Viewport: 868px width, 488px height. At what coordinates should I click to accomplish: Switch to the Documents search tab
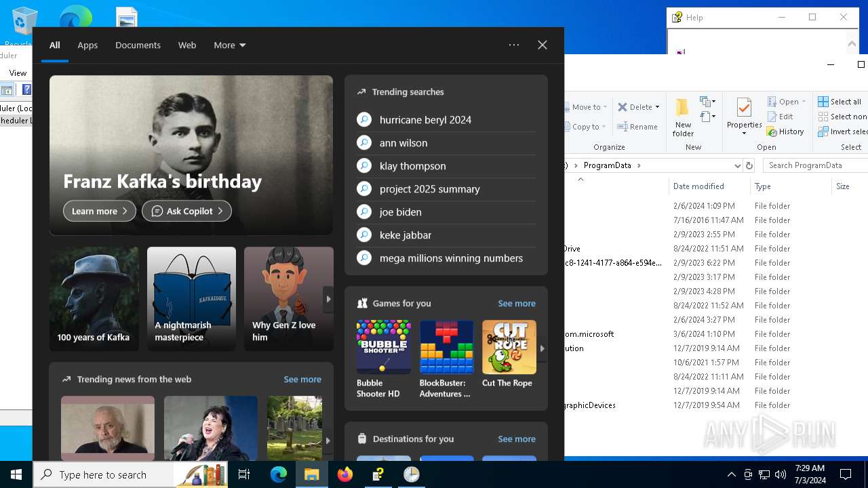click(x=138, y=45)
